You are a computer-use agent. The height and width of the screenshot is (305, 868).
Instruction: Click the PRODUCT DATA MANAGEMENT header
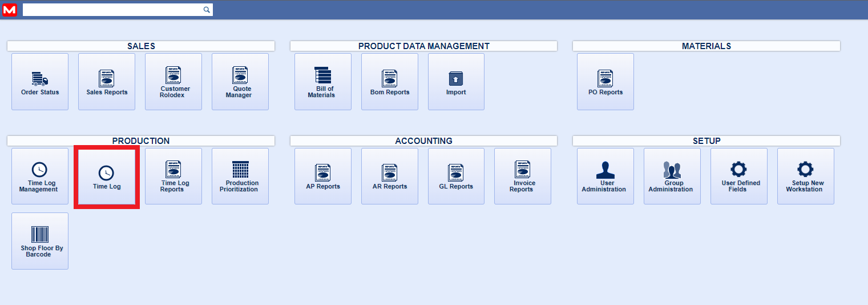pos(423,46)
